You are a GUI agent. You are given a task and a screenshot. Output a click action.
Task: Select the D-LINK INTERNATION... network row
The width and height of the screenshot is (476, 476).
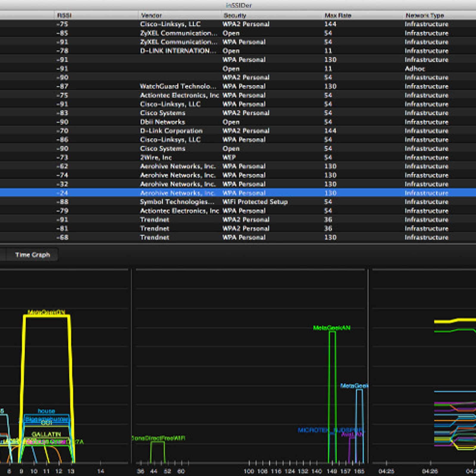(x=238, y=51)
